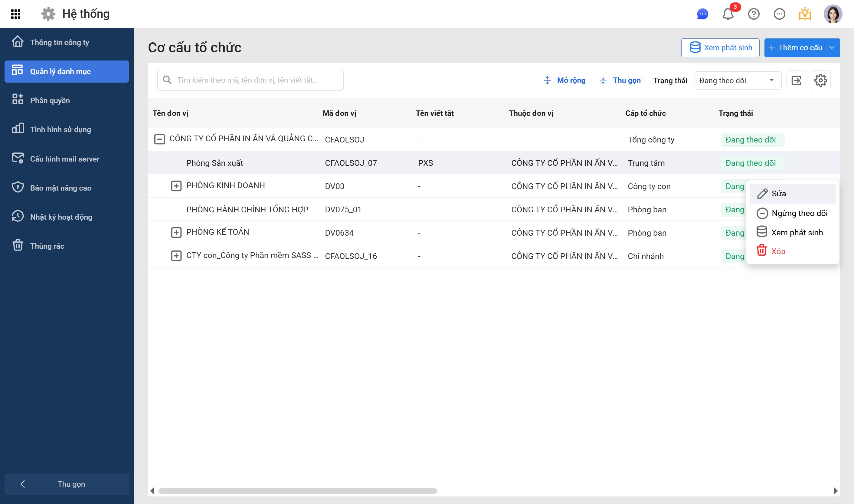
Task: Click the Tình hình sử dụng chart icon
Action: 18,129
